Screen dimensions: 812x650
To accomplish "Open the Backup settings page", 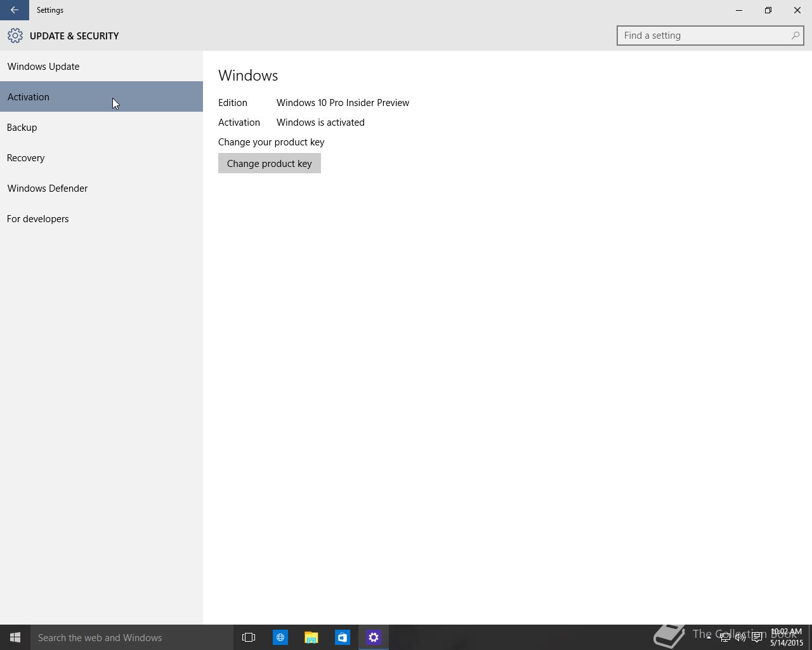I will click(101, 127).
